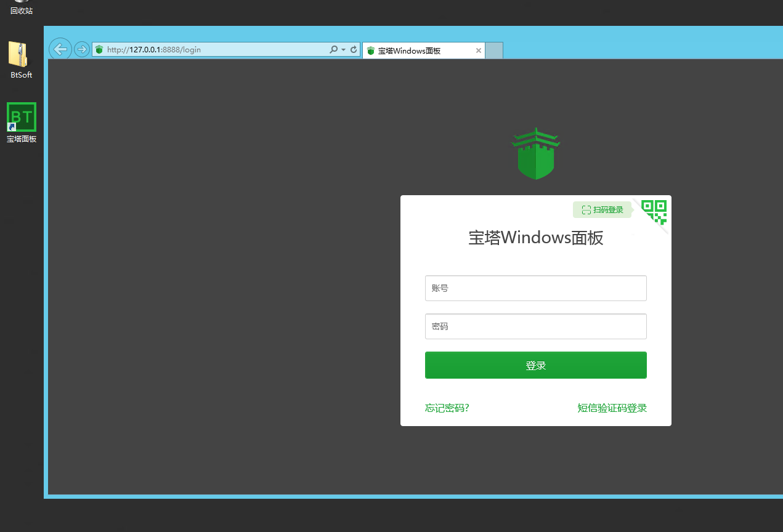Open the 忘记密码? link

pyautogui.click(x=447, y=408)
